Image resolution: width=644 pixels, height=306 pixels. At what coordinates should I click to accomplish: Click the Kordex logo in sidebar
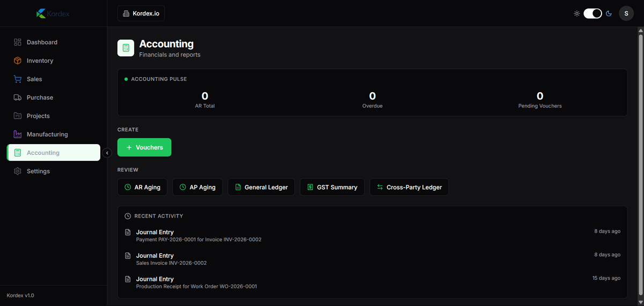coord(53,13)
